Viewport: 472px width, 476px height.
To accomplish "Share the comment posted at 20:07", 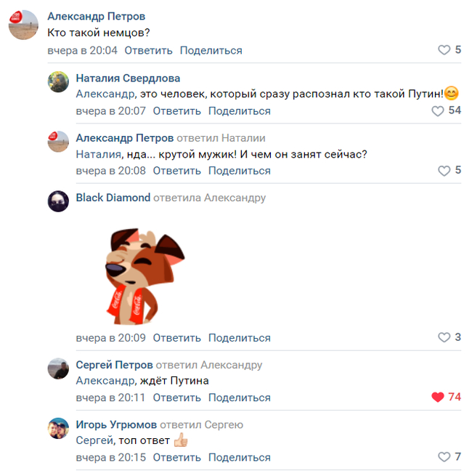I will pyautogui.click(x=240, y=111).
